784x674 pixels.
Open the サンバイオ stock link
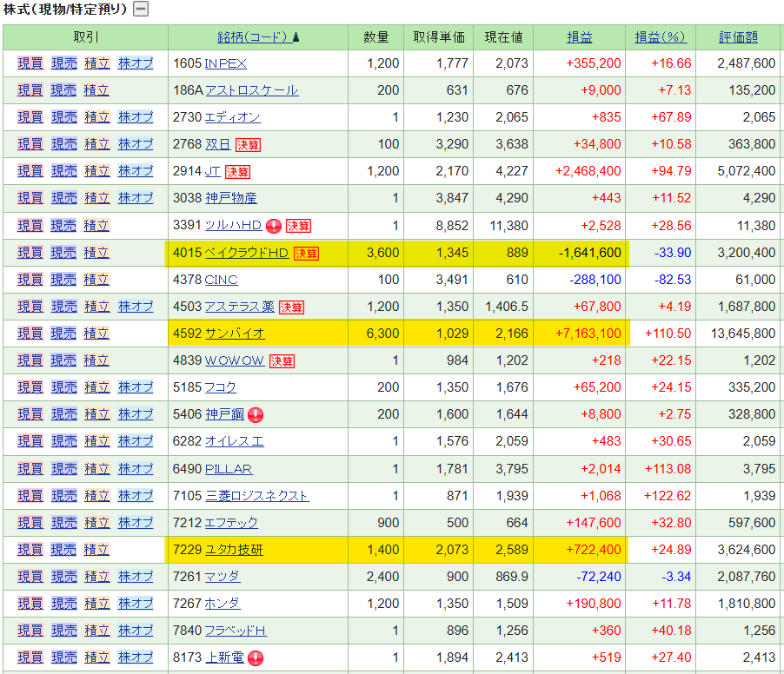(235, 334)
